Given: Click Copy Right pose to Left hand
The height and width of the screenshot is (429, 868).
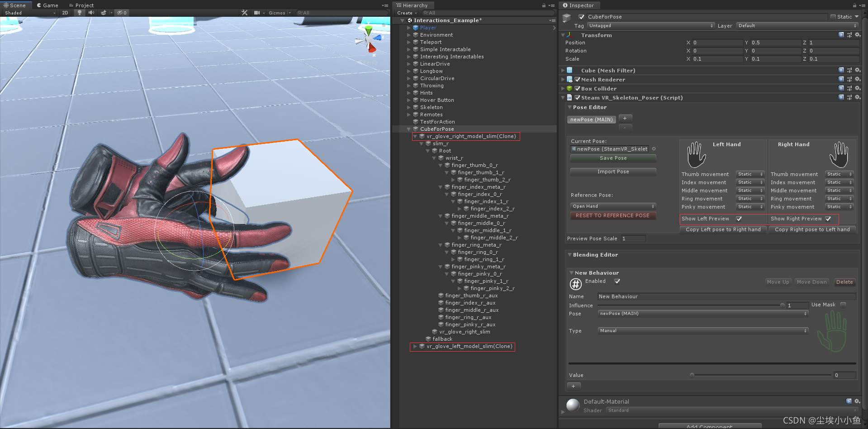Looking at the screenshot, I should click(x=812, y=229).
